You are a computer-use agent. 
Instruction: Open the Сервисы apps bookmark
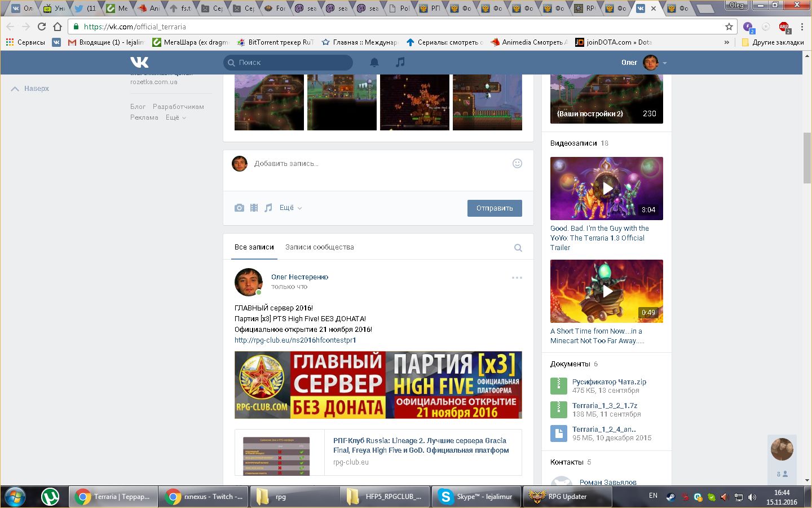(x=25, y=42)
